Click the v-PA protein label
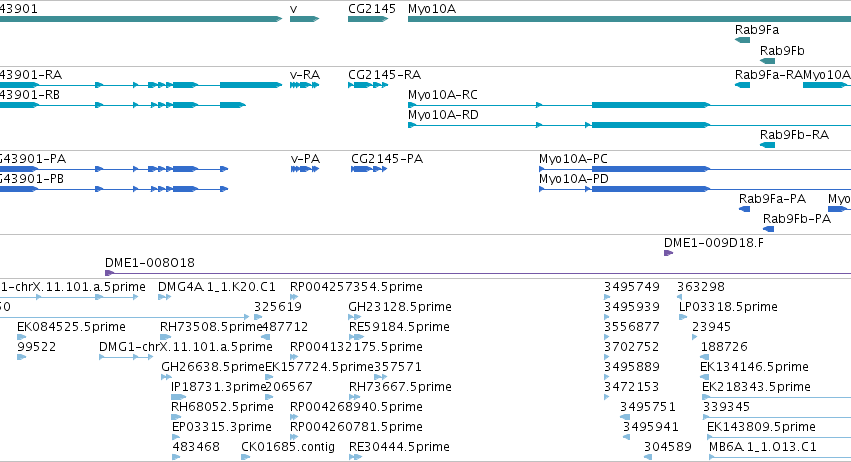 (306, 159)
